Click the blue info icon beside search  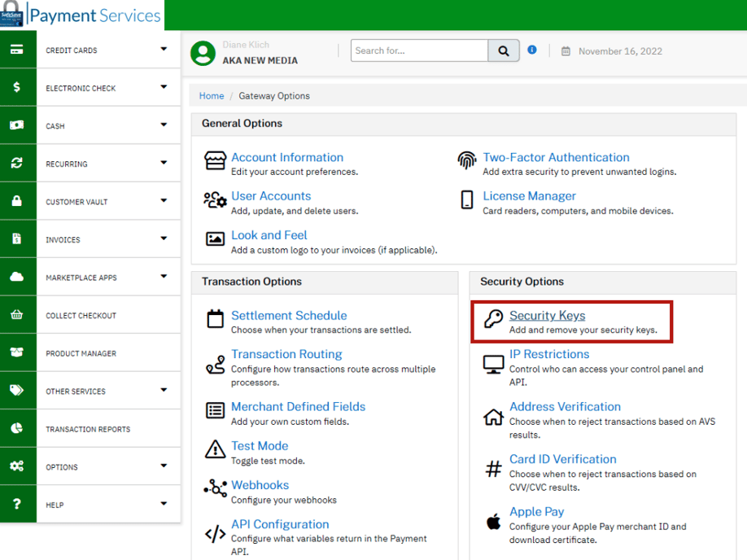(x=532, y=50)
